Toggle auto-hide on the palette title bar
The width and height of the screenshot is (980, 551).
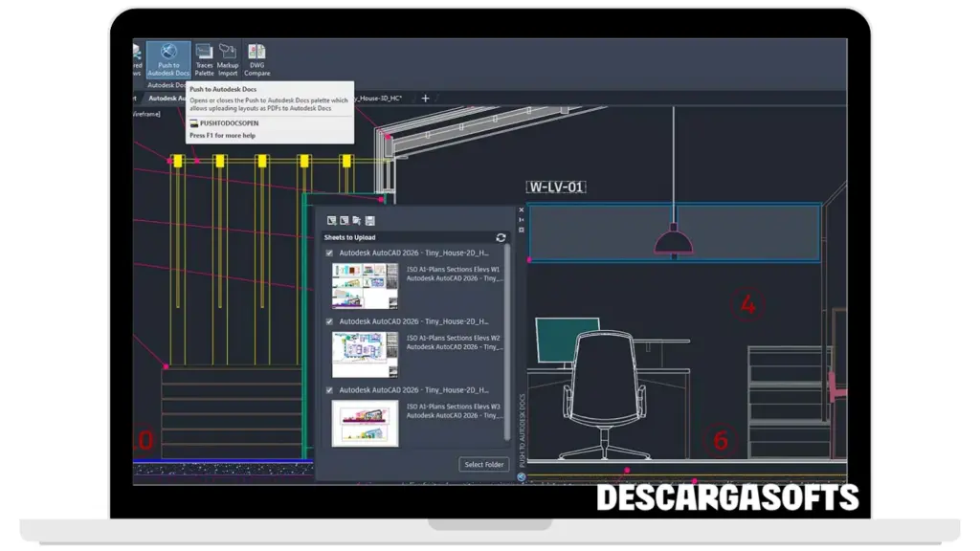coord(522,220)
